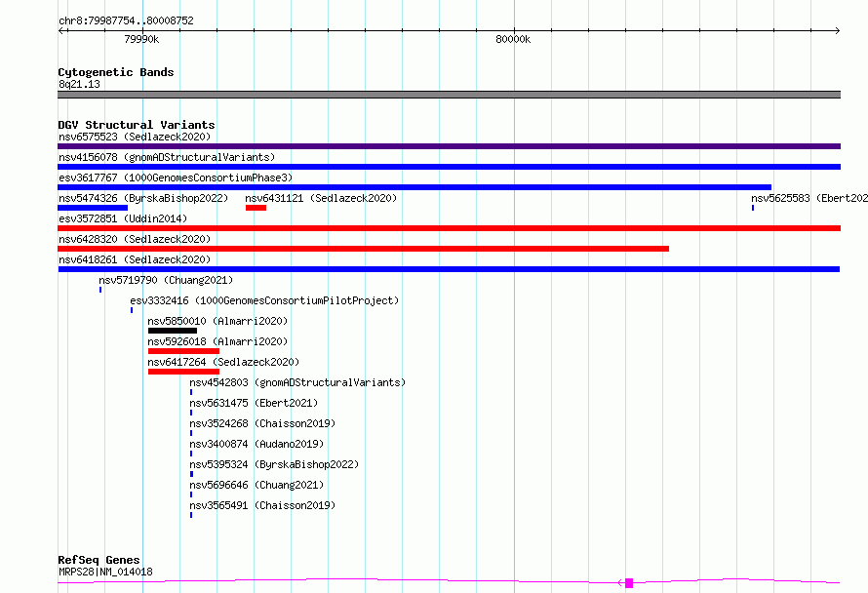Click the black nsv5850010 (Almarri2020) bar
The height and width of the screenshot is (593, 868).
click(x=173, y=331)
